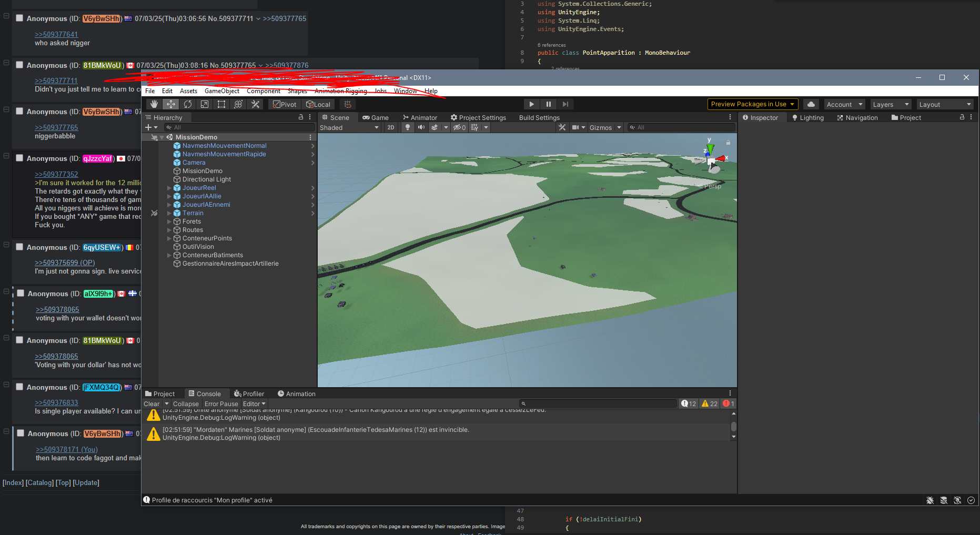Open the bug debugger icon in status bar
The height and width of the screenshot is (535, 980).
pos(930,500)
